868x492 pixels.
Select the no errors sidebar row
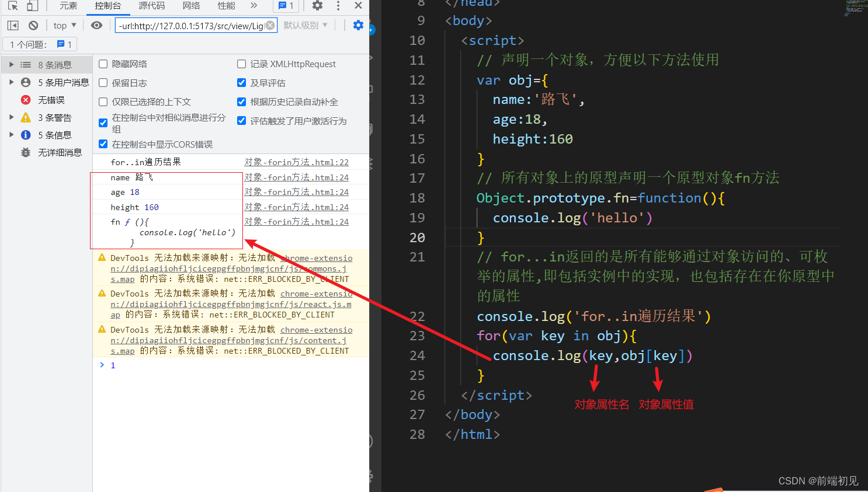pyautogui.click(x=47, y=100)
